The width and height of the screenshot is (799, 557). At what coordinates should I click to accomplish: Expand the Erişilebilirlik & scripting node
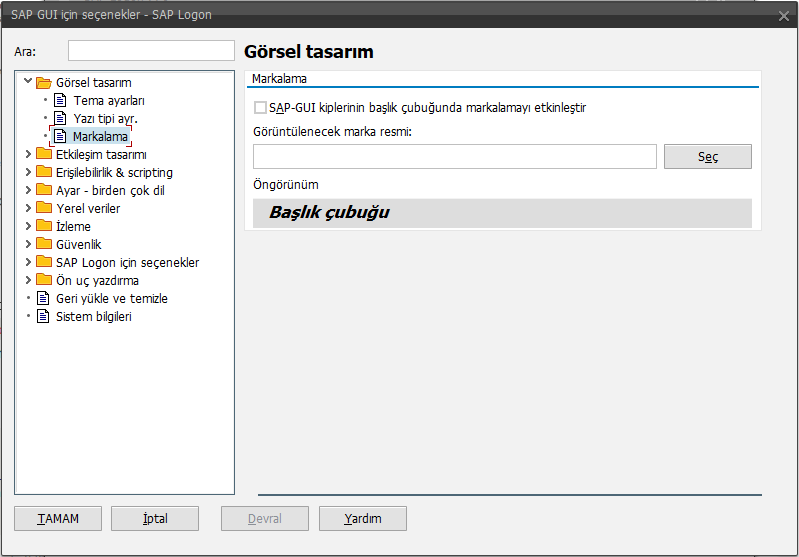(x=28, y=172)
